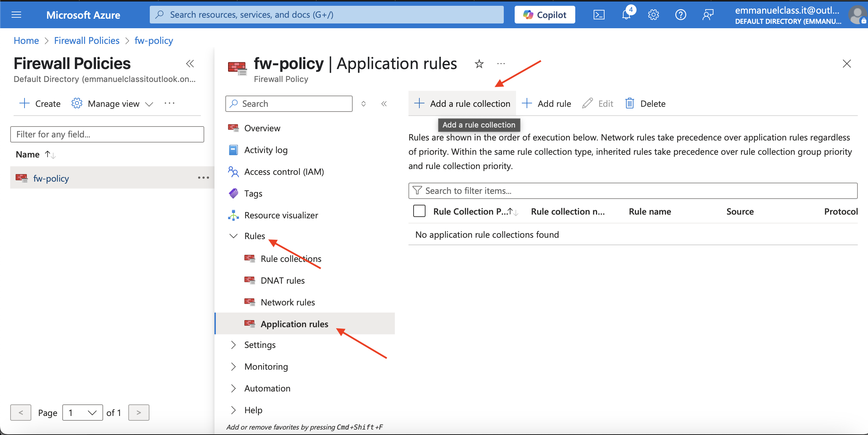Sort list by Name column
The width and height of the screenshot is (868, 435).
point(36,154)
